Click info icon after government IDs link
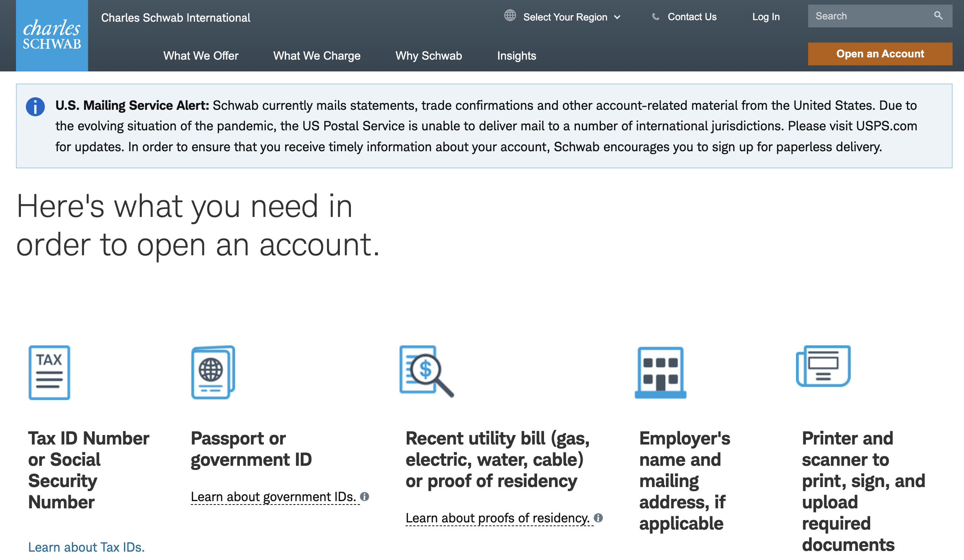Viewport: 964px width, 560px height. 365,497
